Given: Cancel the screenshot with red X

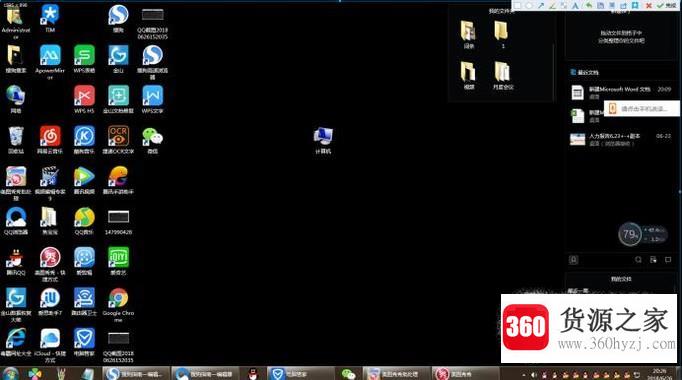Looking at the screenshot, I should 649,6.
